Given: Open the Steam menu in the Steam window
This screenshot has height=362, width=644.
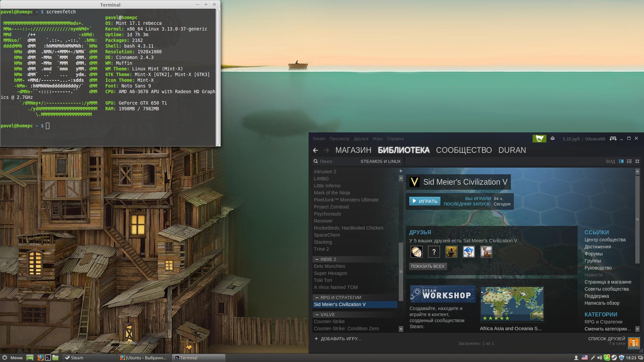Looking at the screenshot, I should click(319, 138).
